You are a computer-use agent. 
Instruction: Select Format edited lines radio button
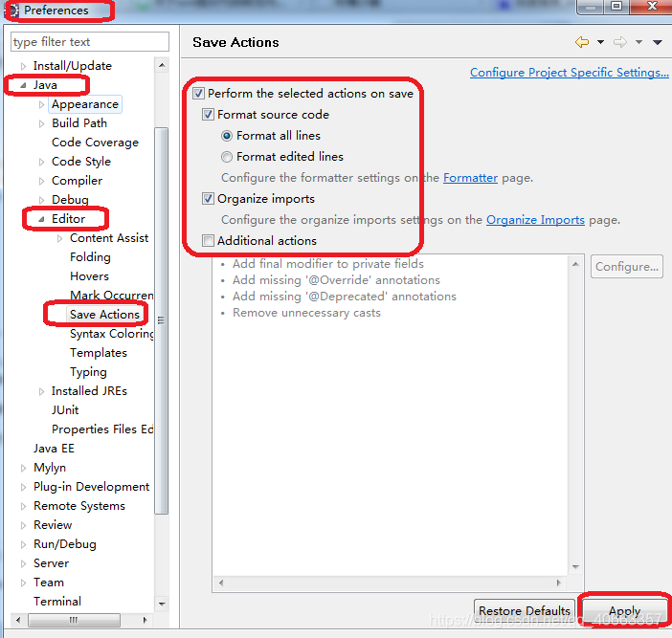(227, 157)
